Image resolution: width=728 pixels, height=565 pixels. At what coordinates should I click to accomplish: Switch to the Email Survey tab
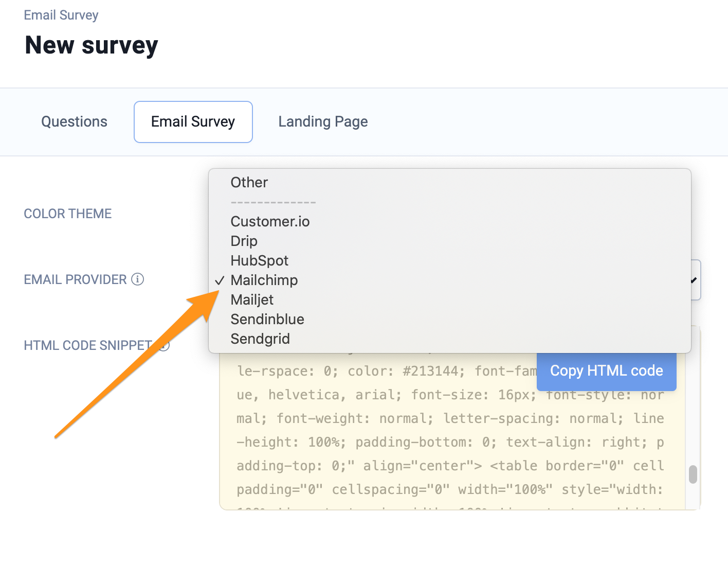click(x=193, y=122)
